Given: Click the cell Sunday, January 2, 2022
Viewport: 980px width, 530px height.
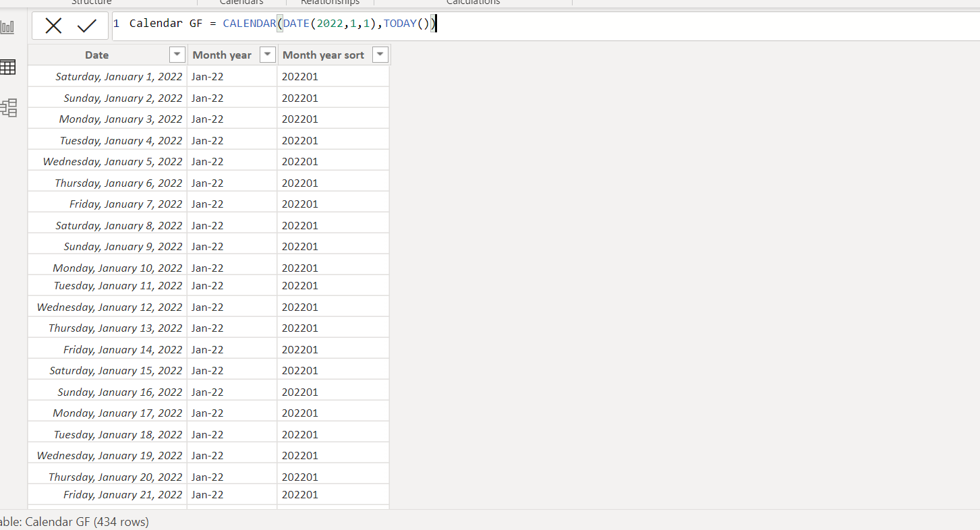Looking at the screenshot, I should (x=108, y=98).
